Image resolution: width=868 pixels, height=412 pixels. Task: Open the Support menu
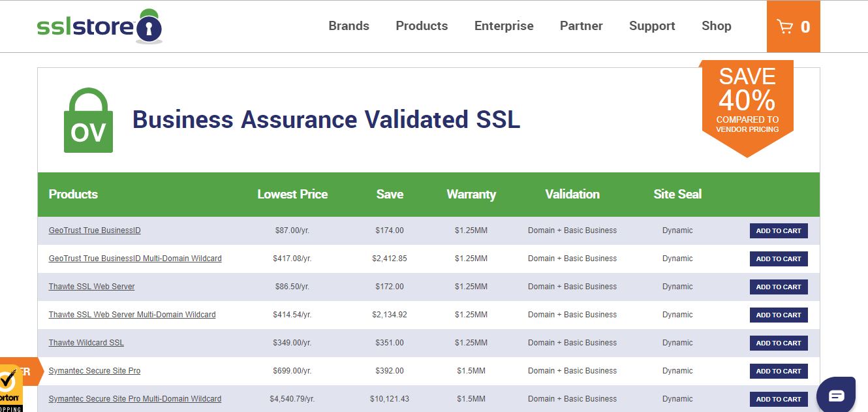coord(651,25)
